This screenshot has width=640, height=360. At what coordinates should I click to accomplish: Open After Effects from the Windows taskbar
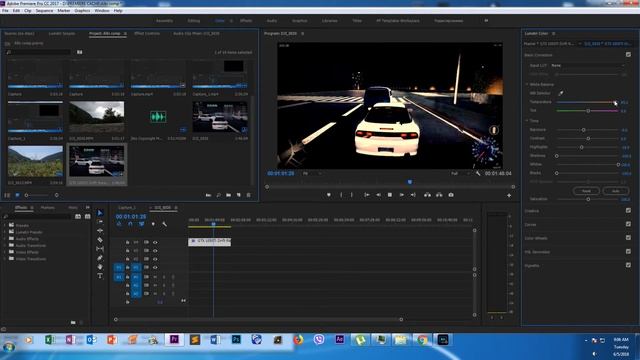tap(340, 340)
